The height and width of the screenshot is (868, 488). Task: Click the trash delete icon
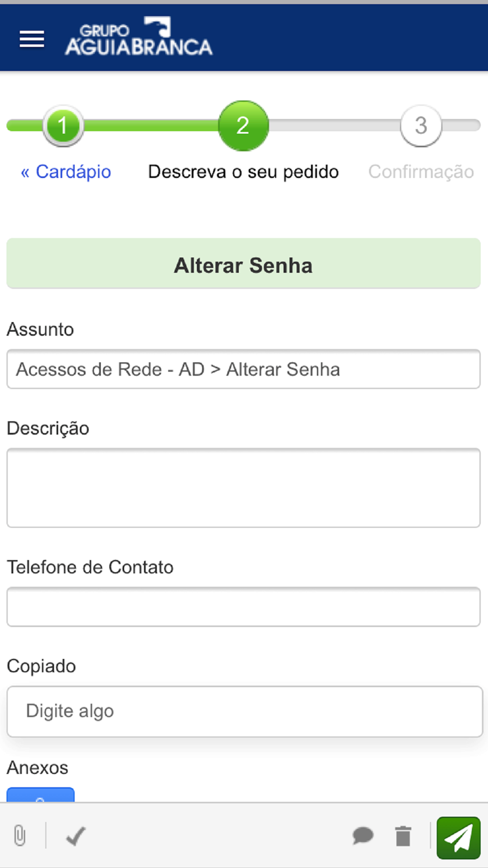403,836
